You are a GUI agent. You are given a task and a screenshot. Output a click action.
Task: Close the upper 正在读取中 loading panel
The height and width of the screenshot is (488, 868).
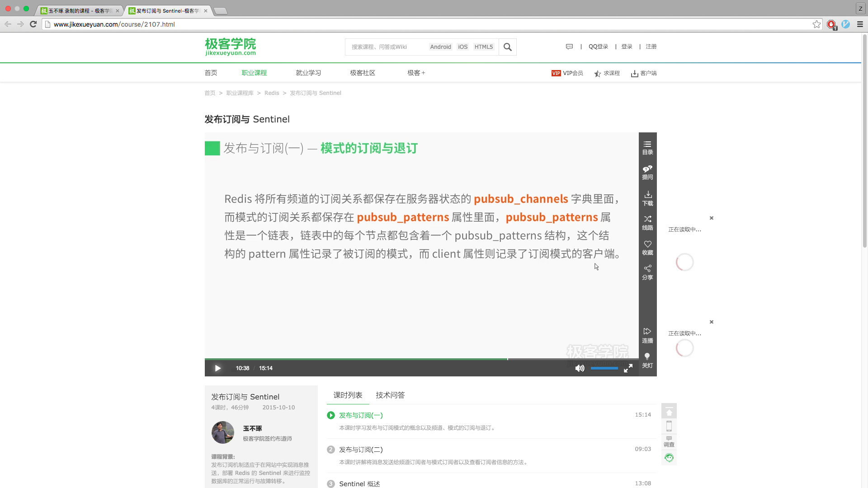[711, 218]
